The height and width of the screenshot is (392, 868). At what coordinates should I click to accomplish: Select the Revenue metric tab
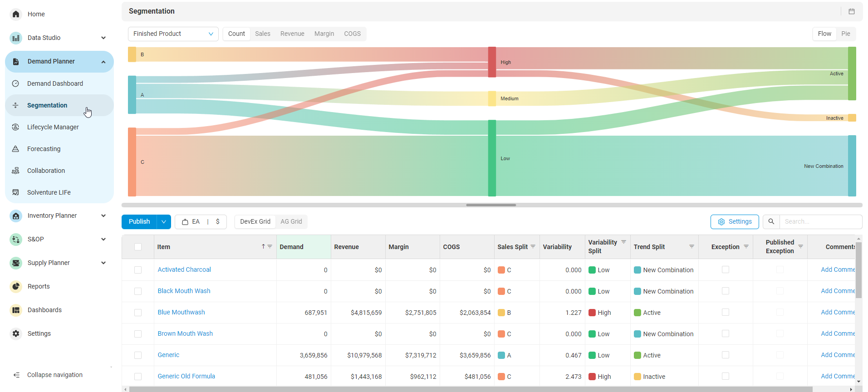pos(292,34)
